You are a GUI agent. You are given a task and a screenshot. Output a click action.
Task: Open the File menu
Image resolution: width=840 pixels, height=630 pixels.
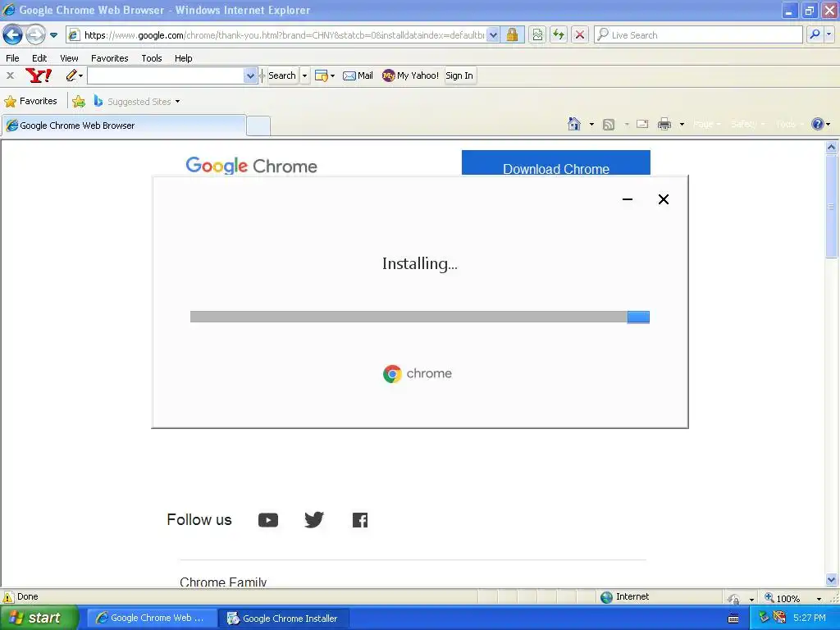pos(12,58)
